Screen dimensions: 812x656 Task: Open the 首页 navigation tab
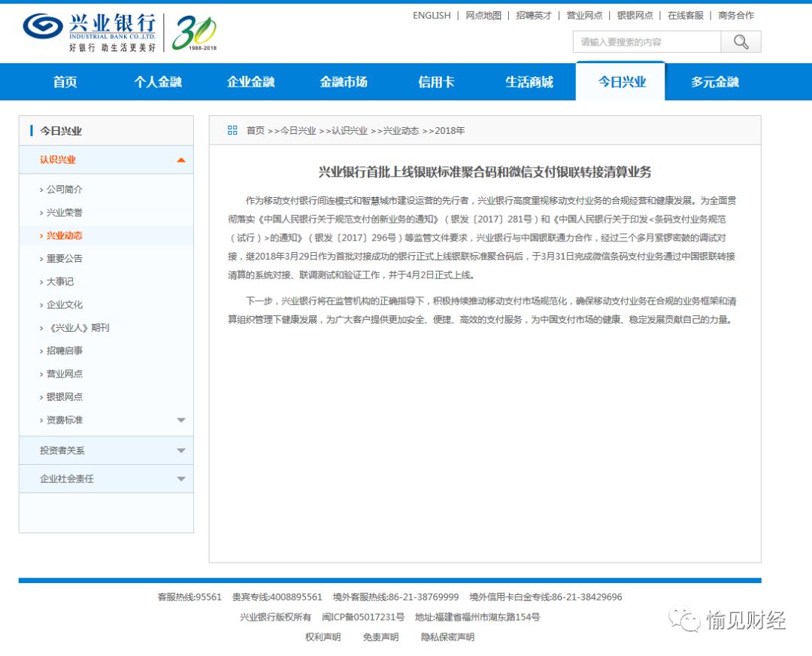pos(65,82)
